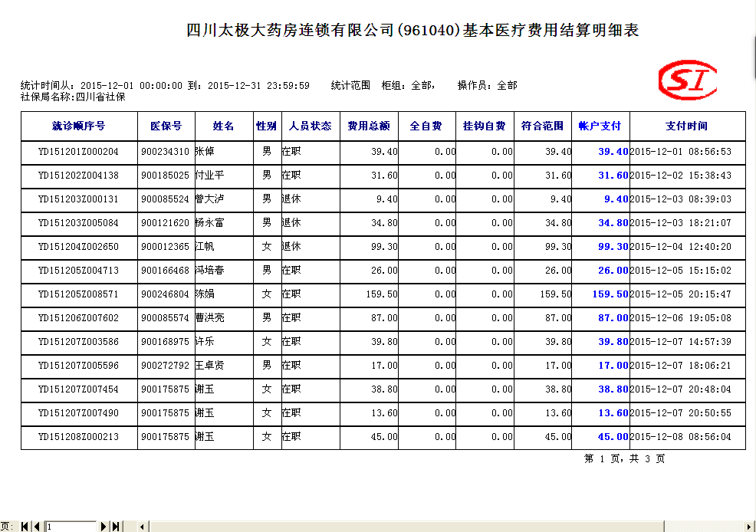Screen dimensions: 756x532
Task: Click the name 许乐
Action: (205, 341)
